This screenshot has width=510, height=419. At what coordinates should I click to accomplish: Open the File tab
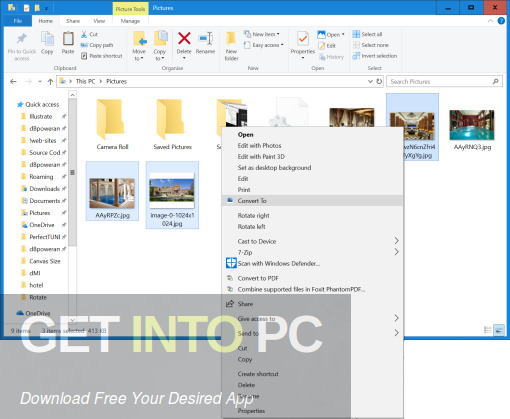[18, 21]
